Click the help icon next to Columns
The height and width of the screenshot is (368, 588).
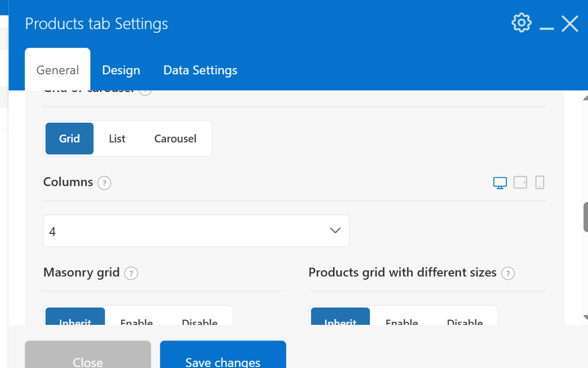click(104, 183)
